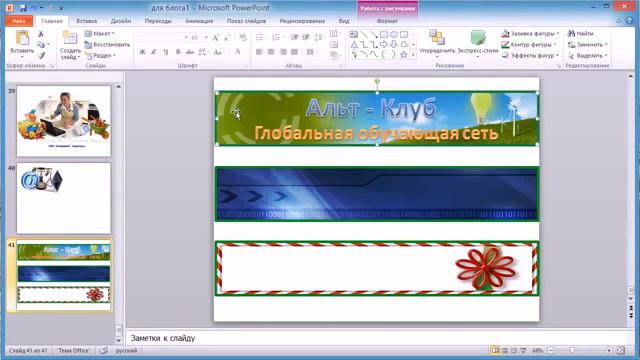Expand the shapes gallery More arrow
This screenshot has height=360, width=640.
tap(413, 54)
